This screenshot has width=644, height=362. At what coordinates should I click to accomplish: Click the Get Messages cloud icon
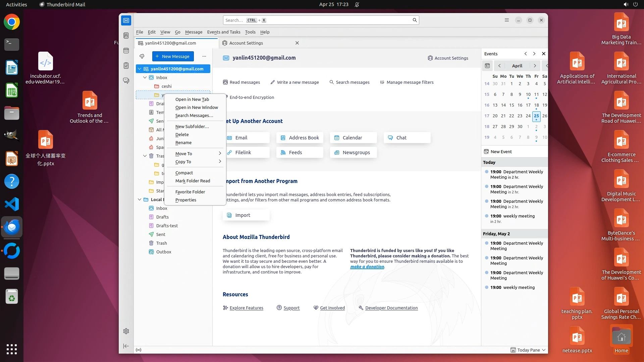142,56
